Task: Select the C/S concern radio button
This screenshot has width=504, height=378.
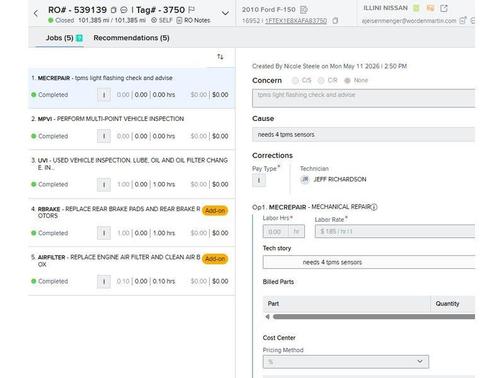Action: point(295,80)
